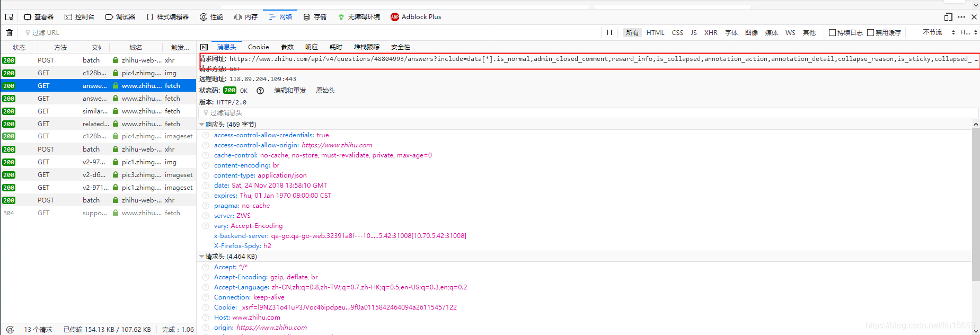Filter requests by WS

pyautogui.click(x=790, y=32)
